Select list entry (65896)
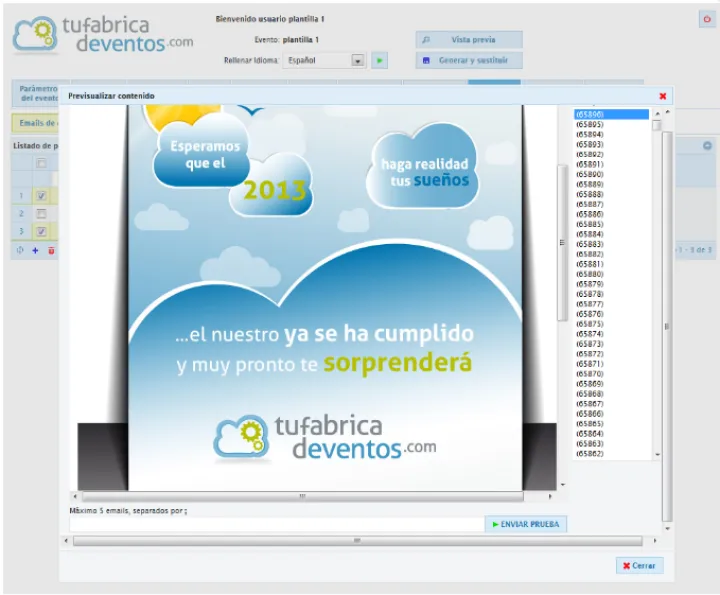Image resolution: width=720 pixels, height=595 pixels. [611, 114]
